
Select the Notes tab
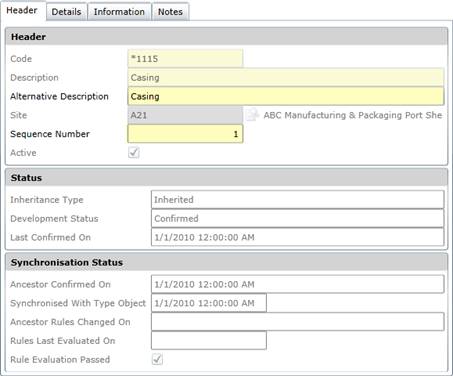(x=170, y=12)
